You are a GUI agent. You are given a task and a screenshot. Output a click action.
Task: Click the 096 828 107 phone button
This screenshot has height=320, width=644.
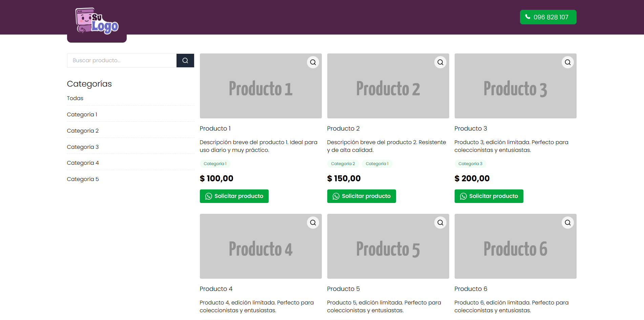coord(548,17)
